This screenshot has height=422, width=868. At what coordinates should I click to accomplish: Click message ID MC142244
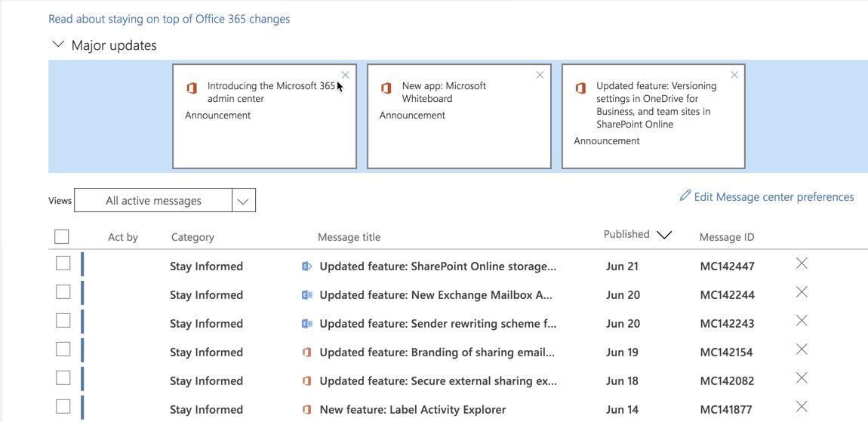[x=727, y=295]
